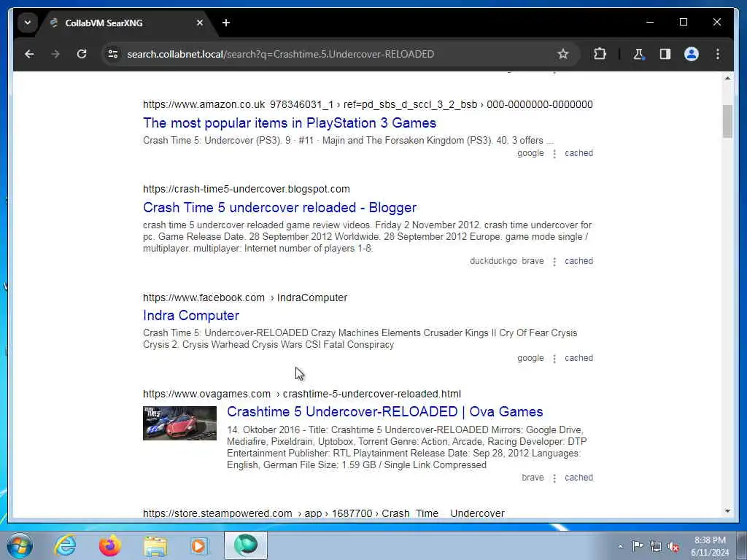
Task: Open cached version of Ova Games result
Action: (x=578, y=477)
